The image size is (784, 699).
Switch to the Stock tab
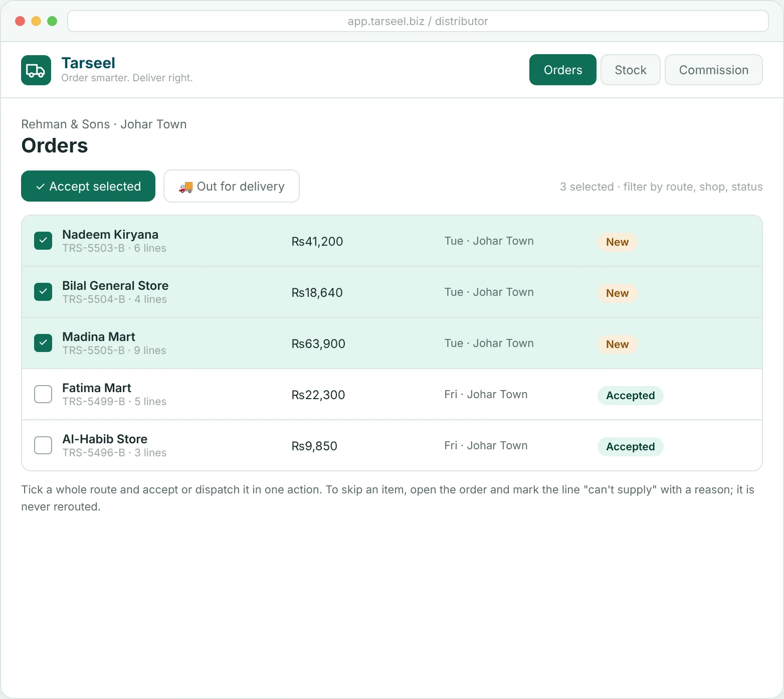click(x=631, y=70)
